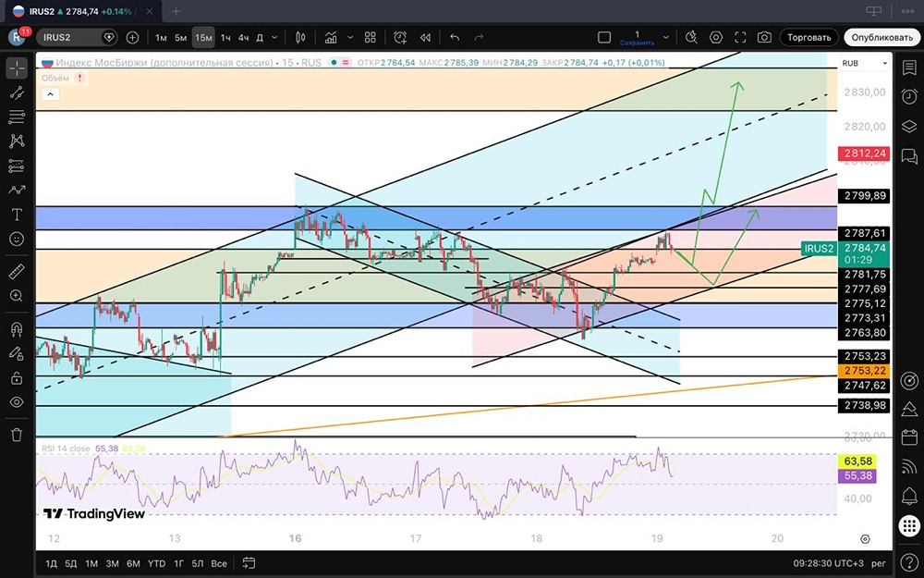The height and width of the screenshot is (578, 924).
Task: Open the indicator templates grid
Action: (x=371, y=37)
